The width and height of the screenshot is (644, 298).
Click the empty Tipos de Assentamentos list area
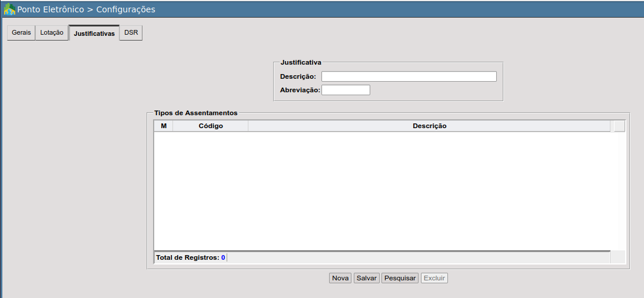[x=390, y=190]
